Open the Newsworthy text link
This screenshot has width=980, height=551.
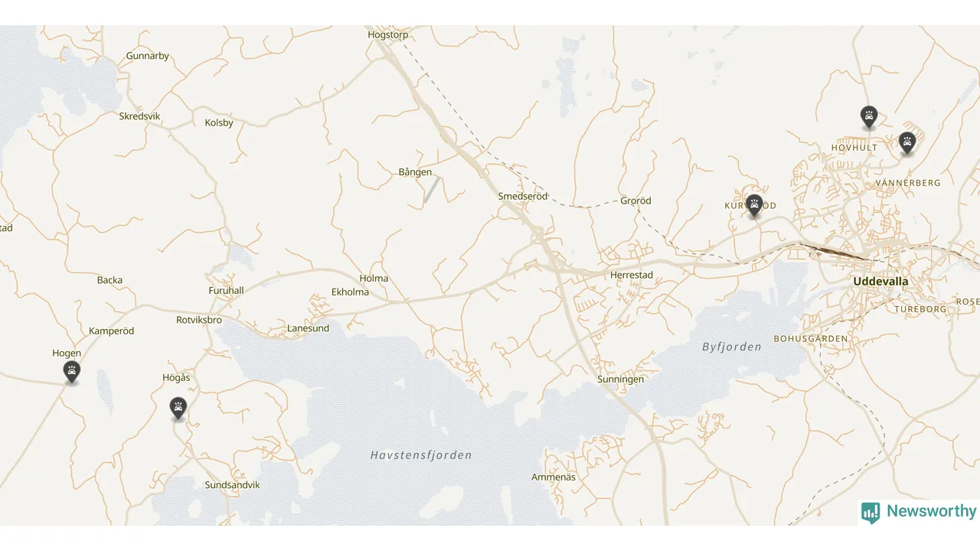point(931,511)
